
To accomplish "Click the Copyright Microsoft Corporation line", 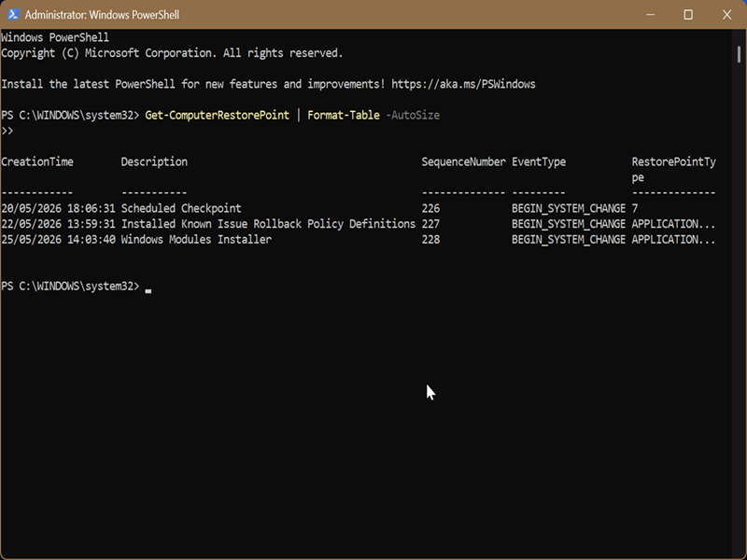I will click(172, 53).
